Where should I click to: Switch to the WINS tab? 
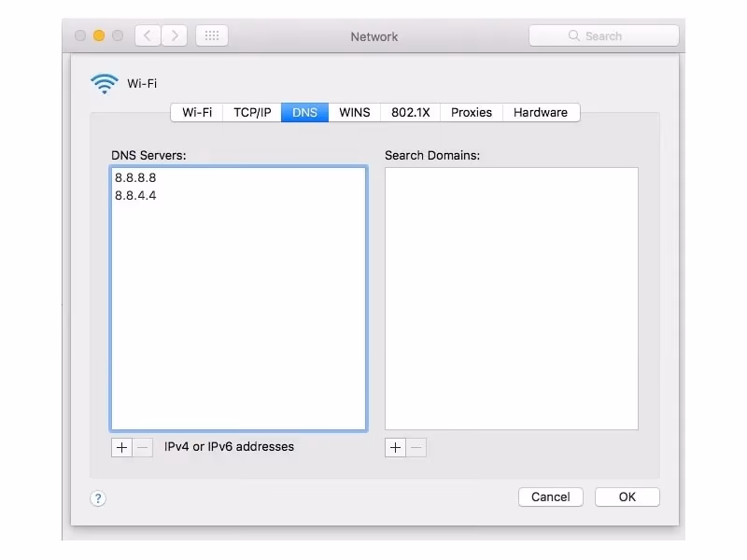(x=355, y=112)
